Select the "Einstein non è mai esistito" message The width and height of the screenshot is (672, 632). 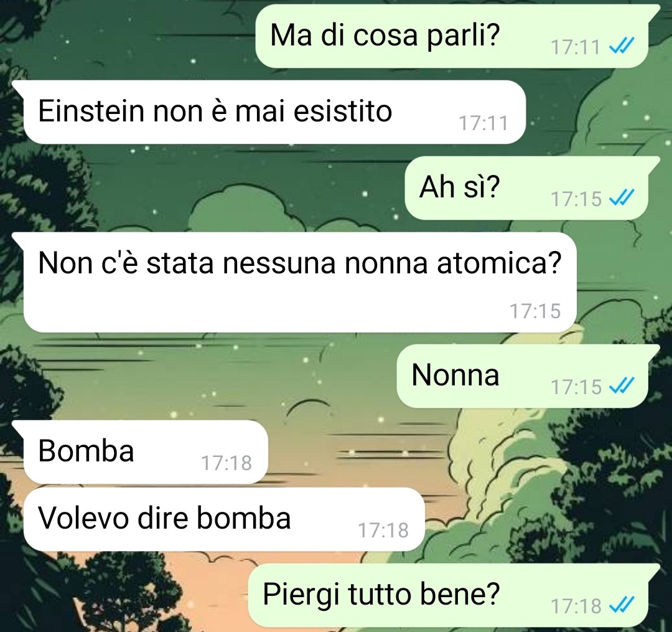(x=274, y=112)
